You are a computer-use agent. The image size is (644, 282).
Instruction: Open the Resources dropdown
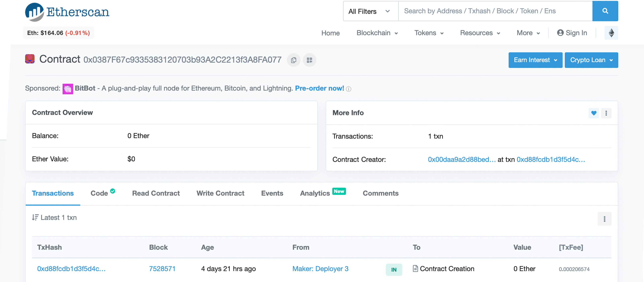pos(480,33)
